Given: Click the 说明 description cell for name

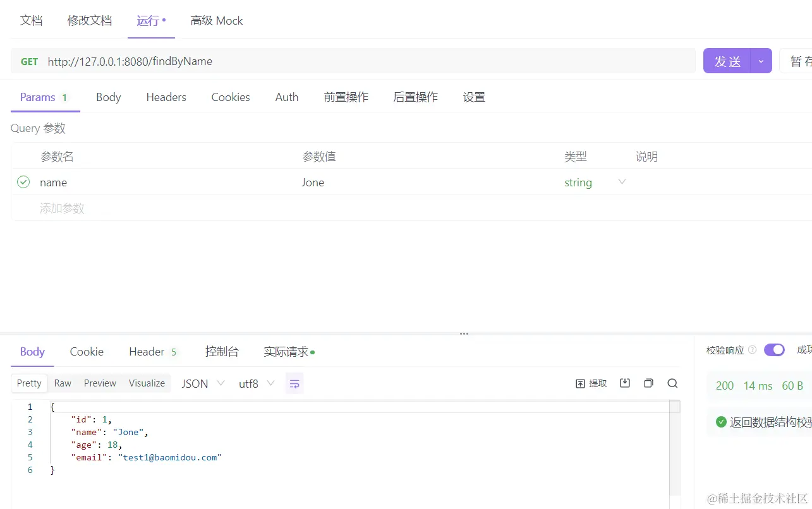Looking at the screenshot, I should click(723, 183).
